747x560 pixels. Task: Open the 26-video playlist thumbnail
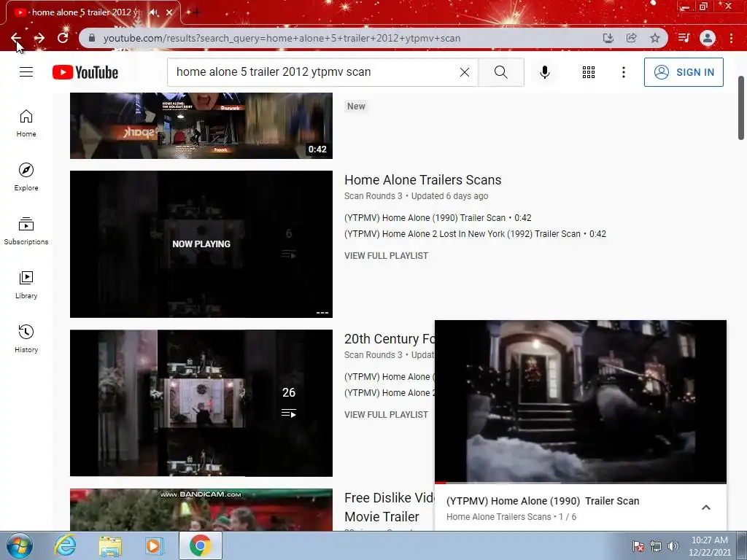tap(201, 402)
